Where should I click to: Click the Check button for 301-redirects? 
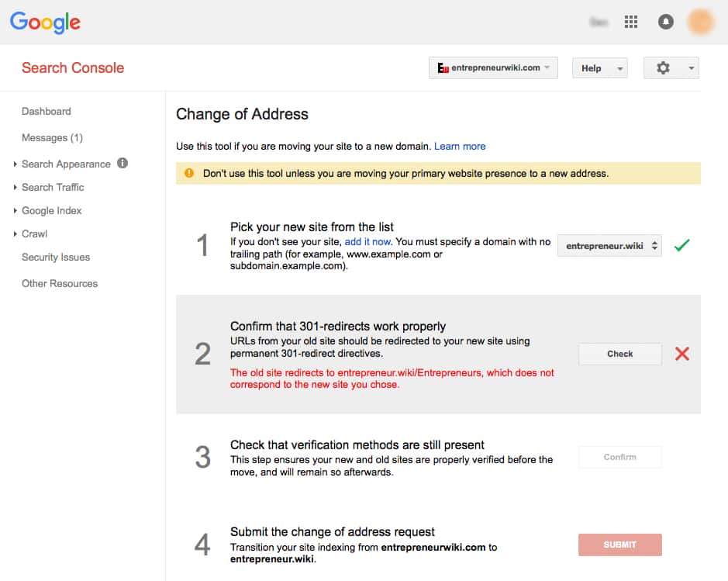pyautogui.click(x=619, y=354)
